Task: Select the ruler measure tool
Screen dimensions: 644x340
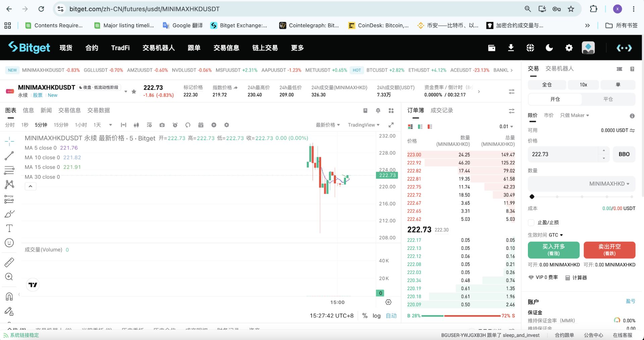Action: coord(9,262)
